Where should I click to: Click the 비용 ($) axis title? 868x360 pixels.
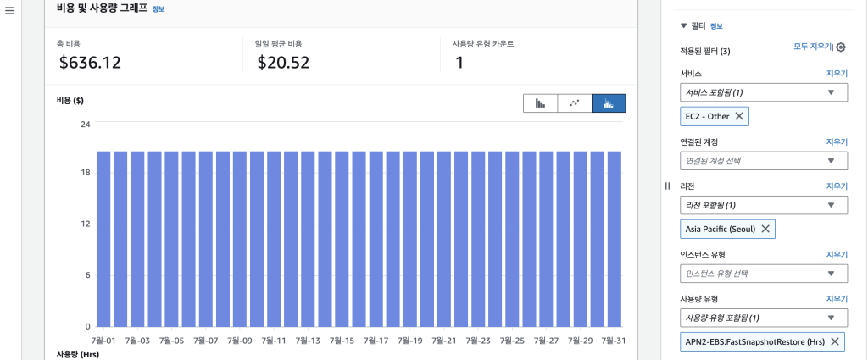point(70,100)
